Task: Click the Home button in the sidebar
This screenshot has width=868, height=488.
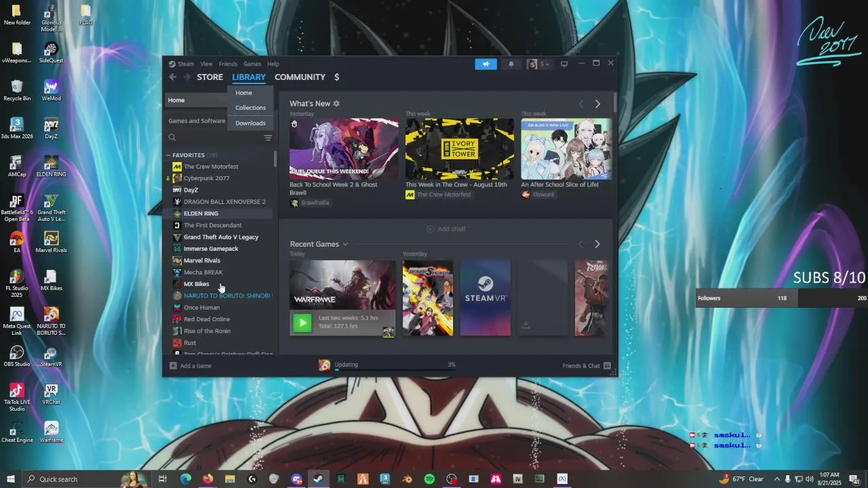Action: pos(197,100)
